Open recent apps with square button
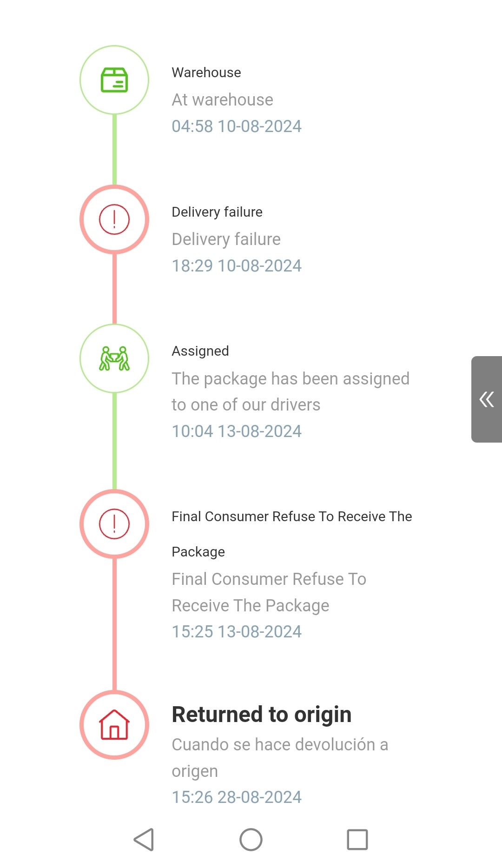 (x=357, y=840)
